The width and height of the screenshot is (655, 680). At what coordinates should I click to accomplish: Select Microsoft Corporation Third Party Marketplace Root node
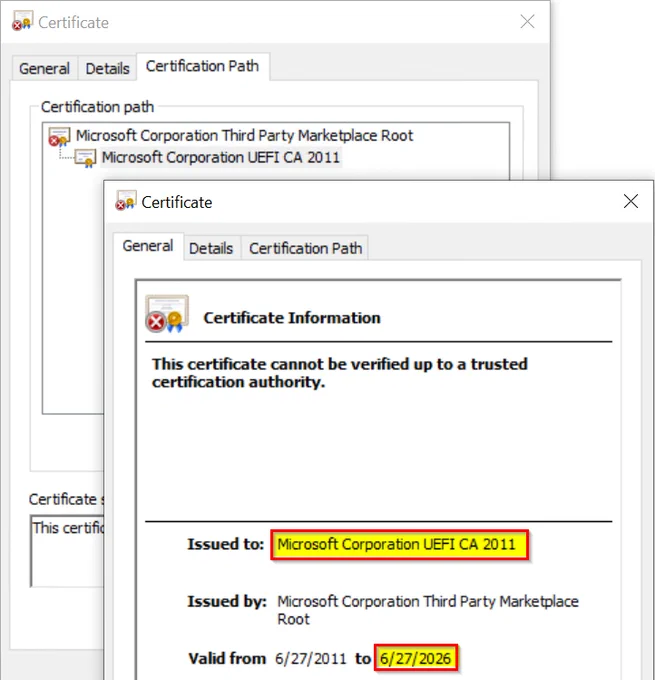(244, 136)
